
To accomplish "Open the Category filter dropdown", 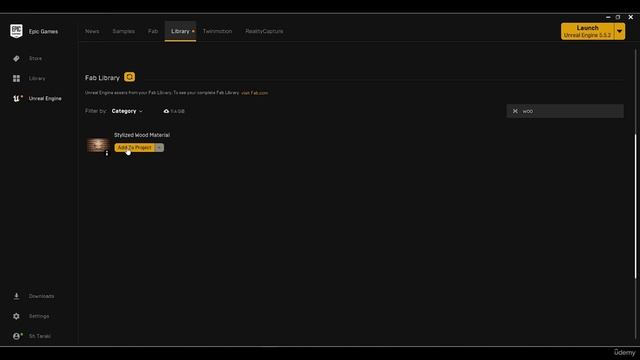I will pyautogui.click(x=127, y=111).
